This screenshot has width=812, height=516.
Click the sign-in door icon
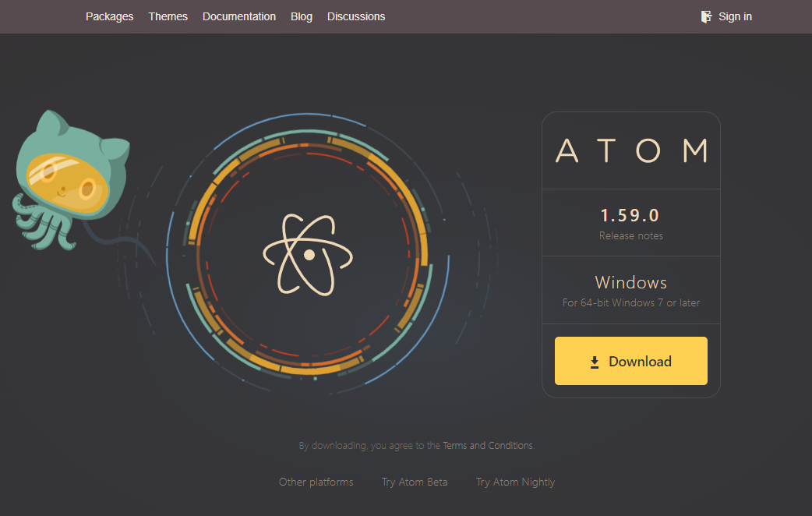[706, 16]
